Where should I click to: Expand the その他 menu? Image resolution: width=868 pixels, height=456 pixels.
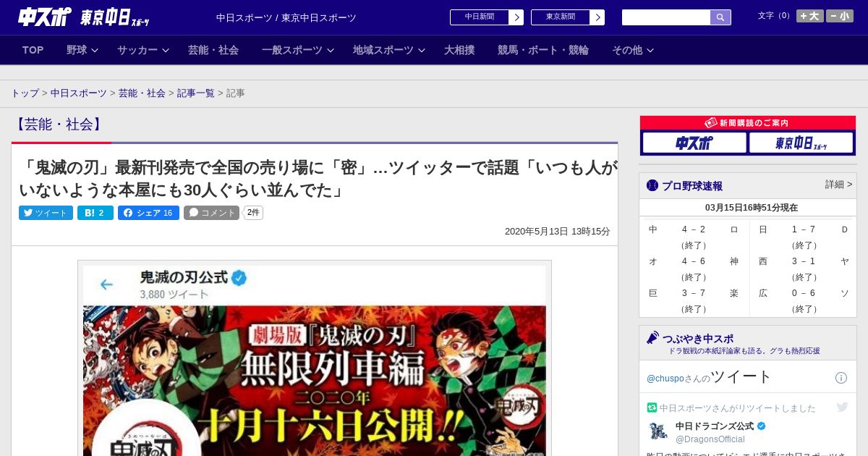click(x=633, y=50)
